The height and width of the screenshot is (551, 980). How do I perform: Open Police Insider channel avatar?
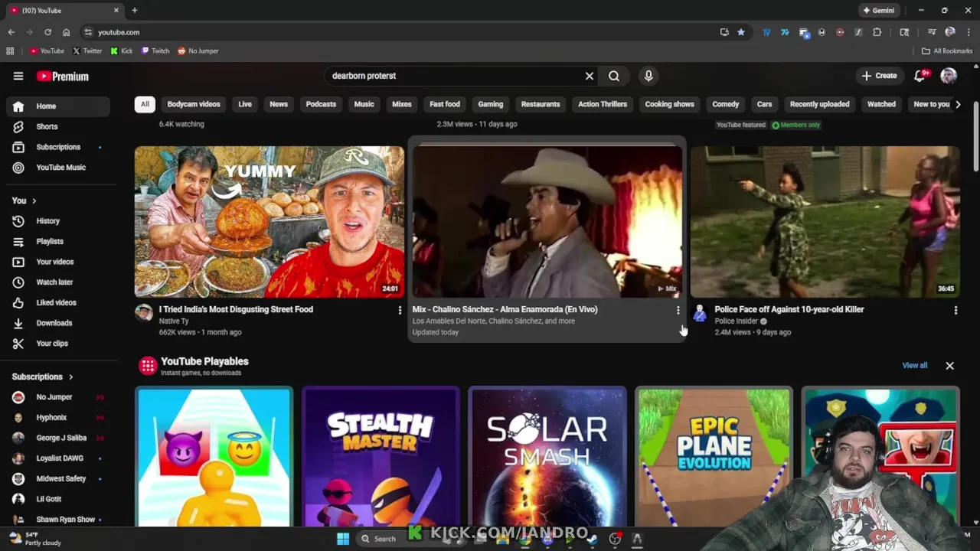(x=700, y=312)
